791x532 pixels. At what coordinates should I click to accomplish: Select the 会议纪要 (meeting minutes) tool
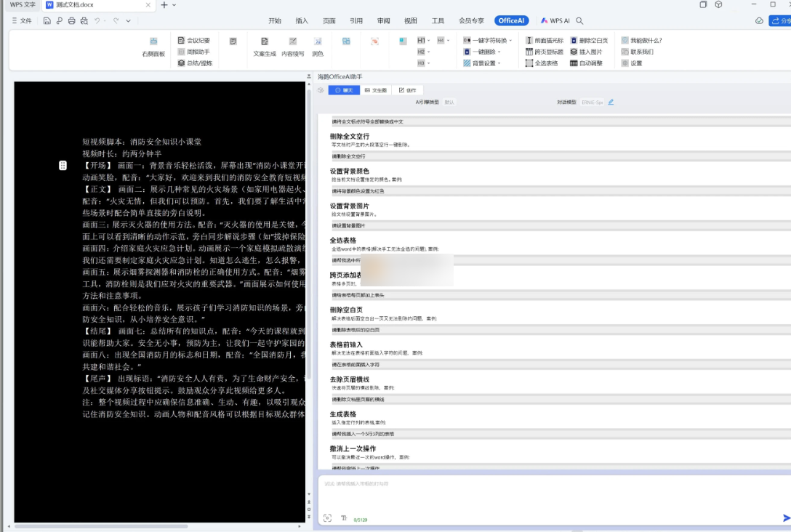click(x=198, y=39)
